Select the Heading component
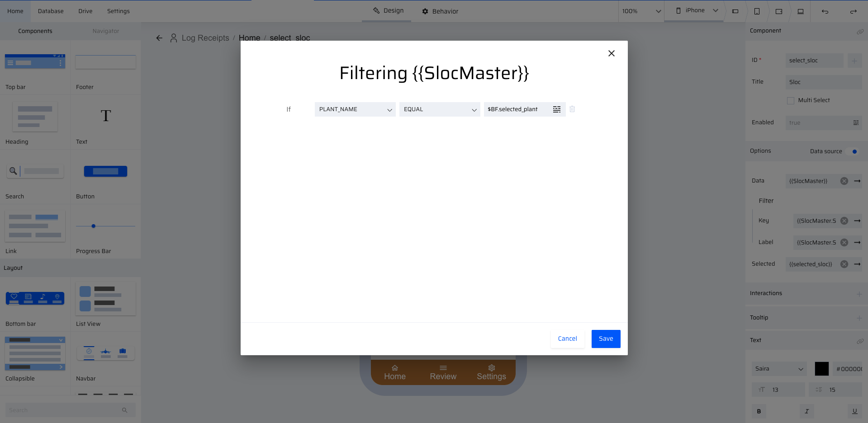This screenshot has height=423, width=868. (x=35, y=122)
